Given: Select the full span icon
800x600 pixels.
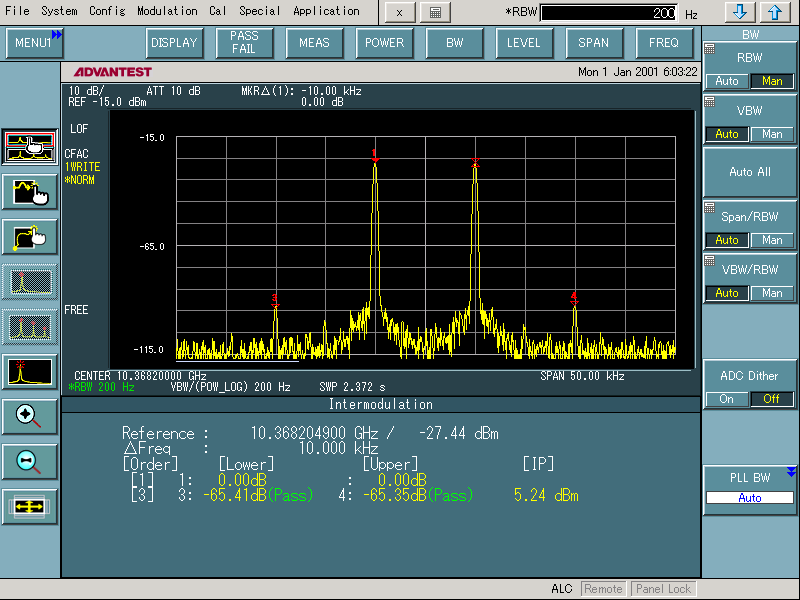Looking at the screenshot, I should 28,507.
